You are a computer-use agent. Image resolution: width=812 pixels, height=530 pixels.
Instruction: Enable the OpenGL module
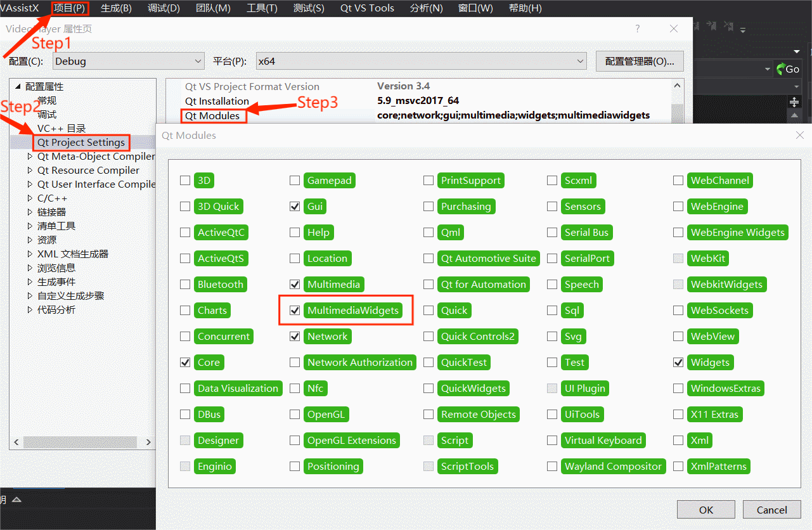(x=295, y=414)
